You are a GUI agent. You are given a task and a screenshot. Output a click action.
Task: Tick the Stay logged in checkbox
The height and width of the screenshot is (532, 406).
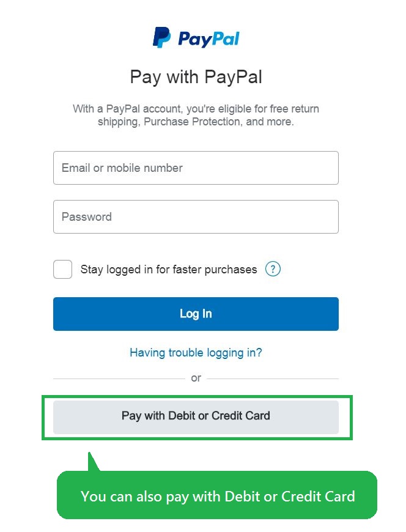[62, 270]
